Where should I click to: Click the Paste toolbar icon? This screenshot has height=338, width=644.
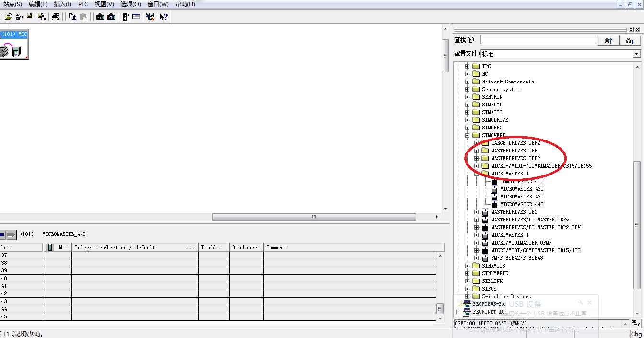coord(83,16)
